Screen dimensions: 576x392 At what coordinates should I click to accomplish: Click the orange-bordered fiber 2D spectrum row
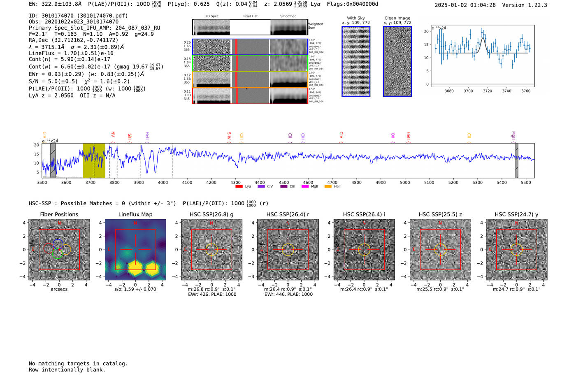coord(250,79)
